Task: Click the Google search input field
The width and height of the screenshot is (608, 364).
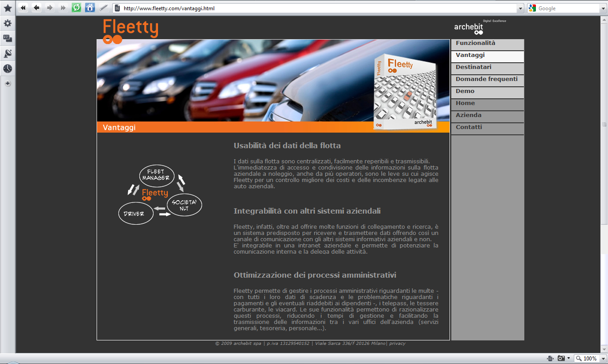Action: pyautogui.click(x=568, y=8)
